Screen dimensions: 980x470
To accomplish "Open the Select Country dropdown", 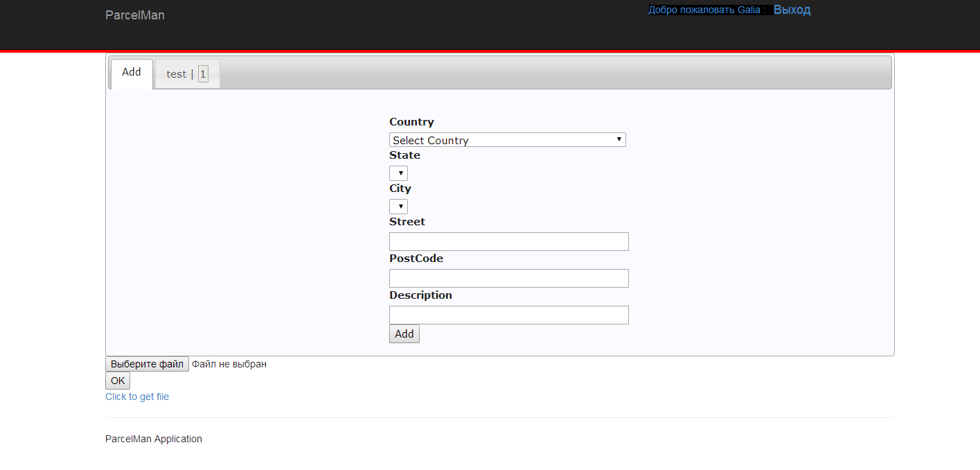I will [x=507, y=140].
